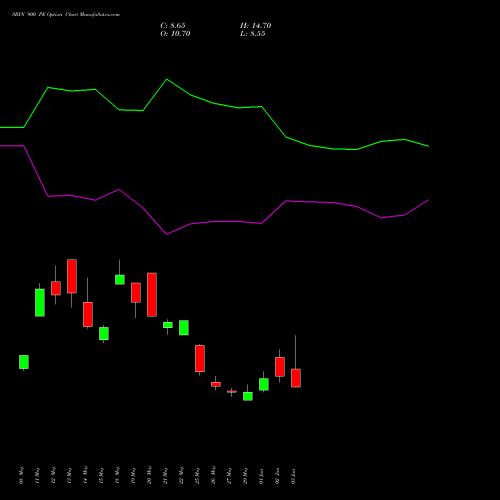Select the 13 May date label
The height and width of the screenshot is (500, 500).
tap(69, 475)
